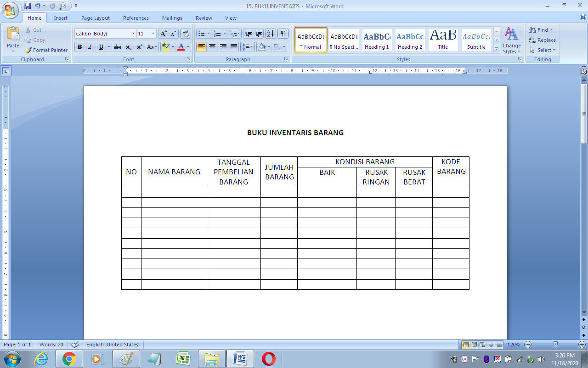Toggle Align Text Left

click(x=201, y=47)
